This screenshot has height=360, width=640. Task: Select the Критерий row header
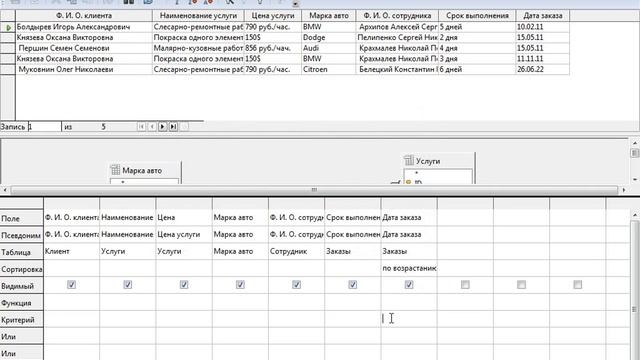(x=22, y=320)
